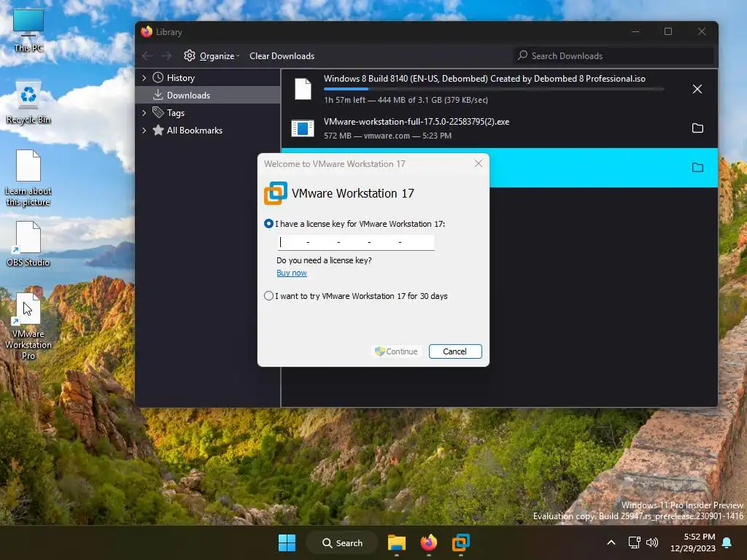Image resolution: width=747 pixels, height=560 pixels.
Task: Select the '572 MB — vmware.com — 5:23 PM' text
Action: 388,136
